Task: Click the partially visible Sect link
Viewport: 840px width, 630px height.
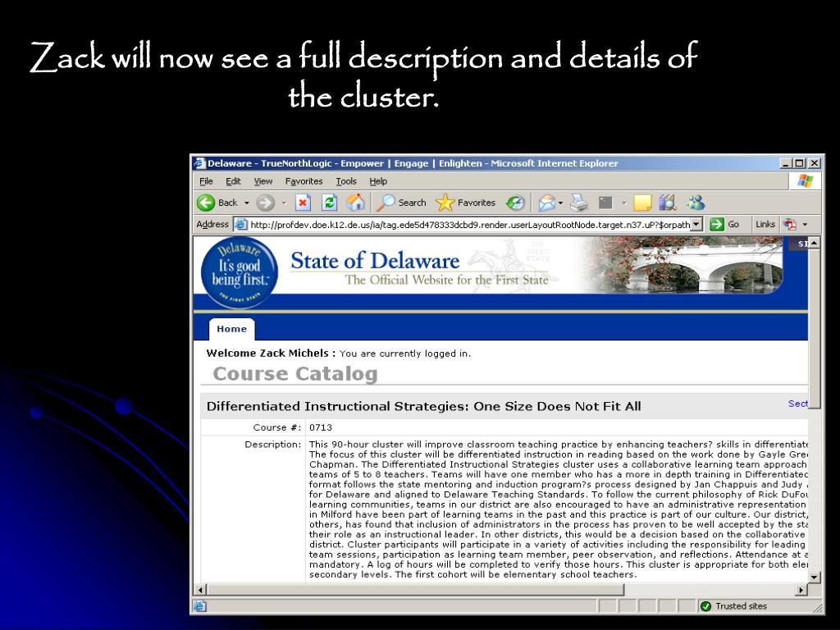Action: (x=797, y=404)
